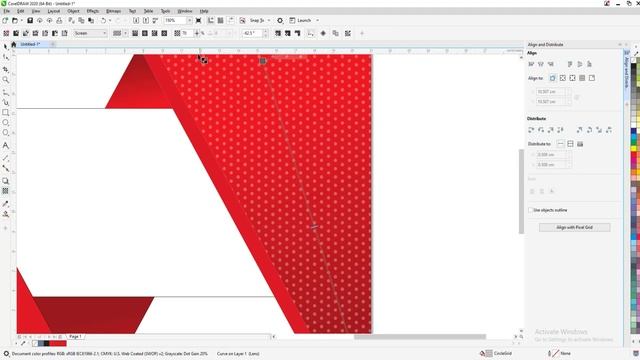
Task: Select the Shape tool in toolbox
Action: click(x=5, y=58)
